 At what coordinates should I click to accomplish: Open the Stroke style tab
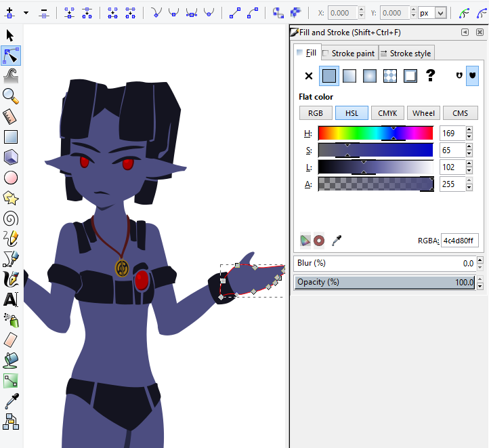tap(405, 53)
